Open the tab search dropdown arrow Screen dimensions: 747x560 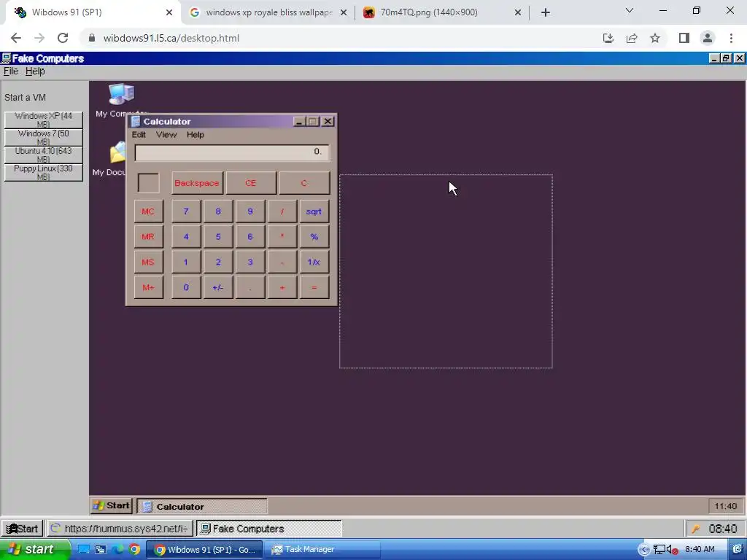tap(630, 10)
